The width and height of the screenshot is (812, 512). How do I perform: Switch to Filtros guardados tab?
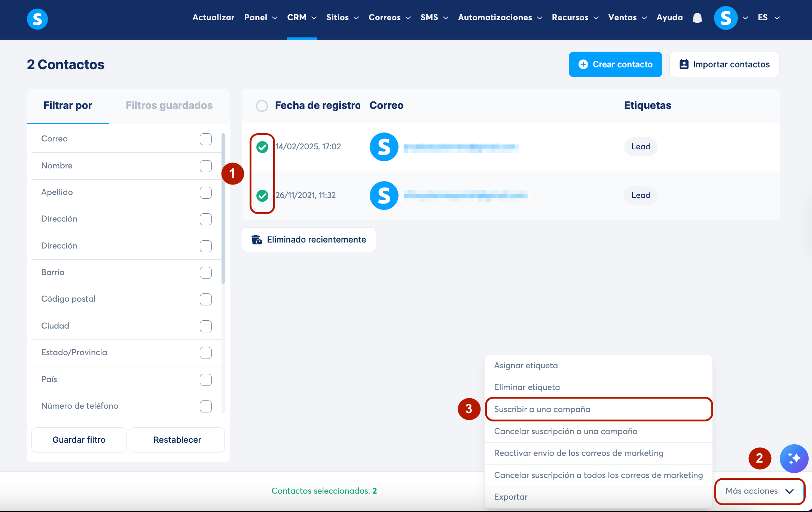[x=169, y=106]
